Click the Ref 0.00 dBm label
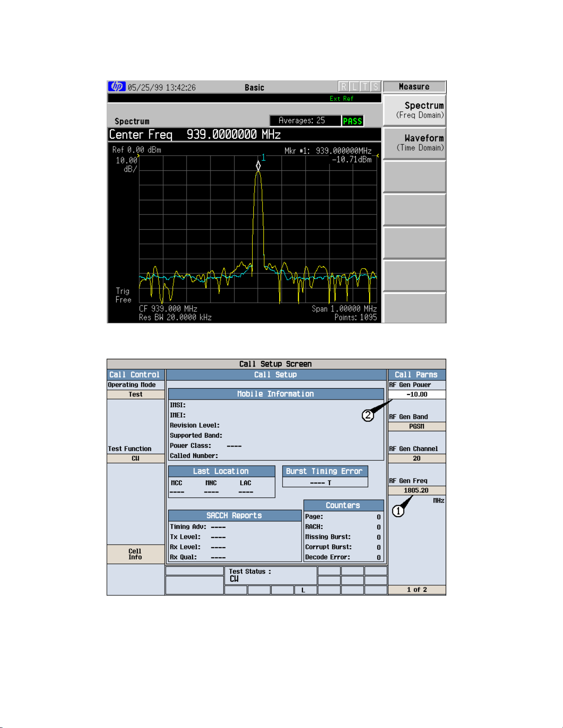563x728 pixels. [136, 150]
